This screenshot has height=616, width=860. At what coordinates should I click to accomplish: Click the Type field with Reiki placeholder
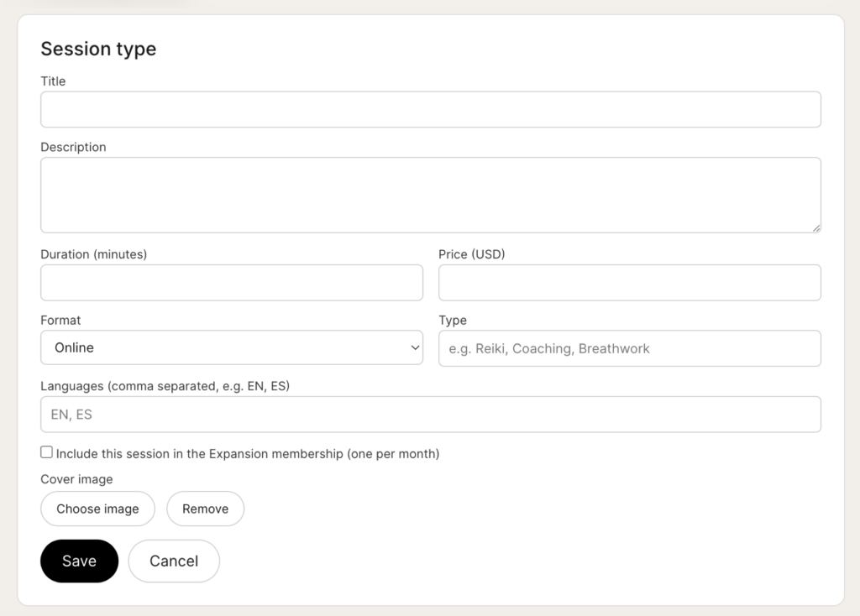[630, 348]
